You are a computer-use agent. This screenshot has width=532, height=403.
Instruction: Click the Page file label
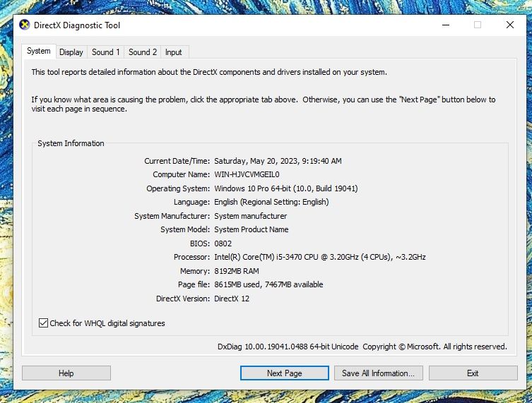(194, 284)
